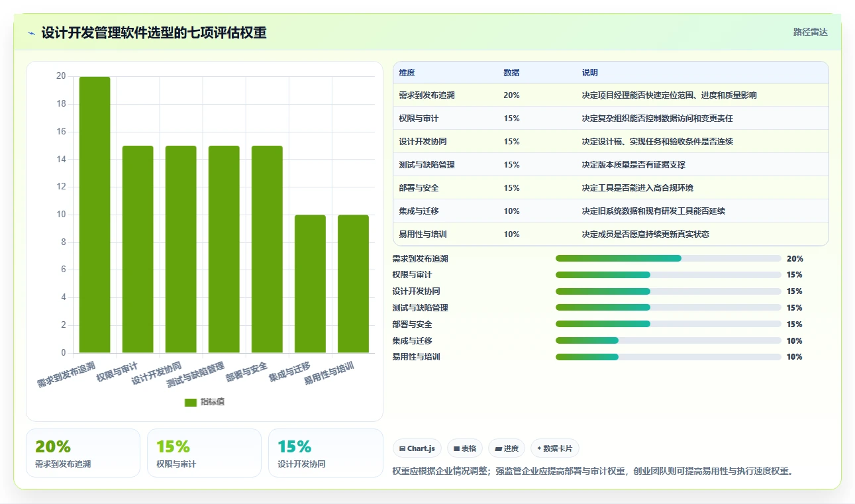
Task: Click the 集成与迁移 bar in the chart
Action: pos(310,283)
